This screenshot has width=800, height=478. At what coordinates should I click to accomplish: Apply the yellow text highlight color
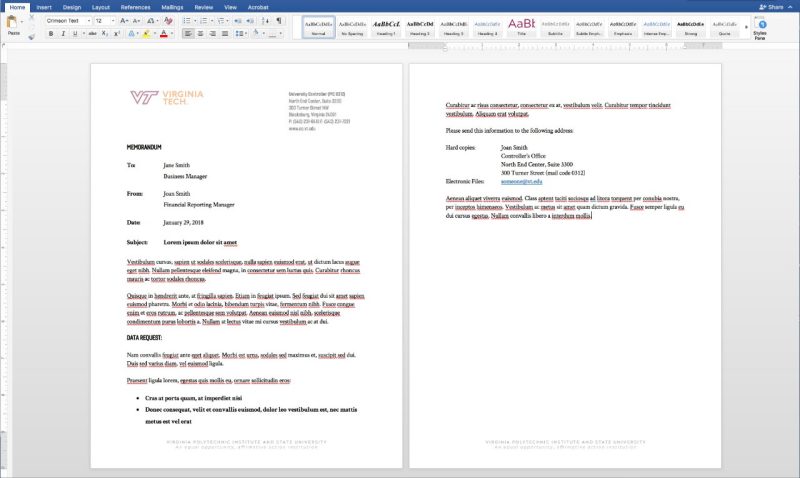click(x=146, y=34)
